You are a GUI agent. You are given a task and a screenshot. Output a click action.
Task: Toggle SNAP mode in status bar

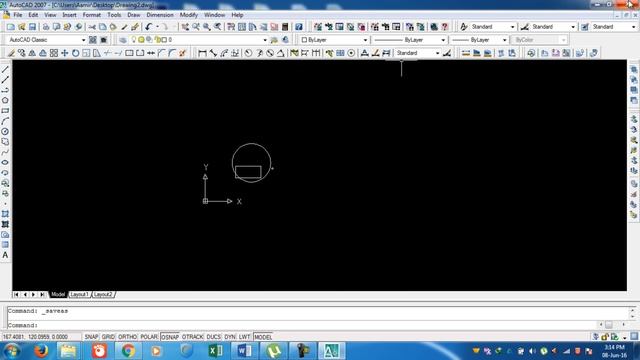pyautogui.click(x=91, y=337)
